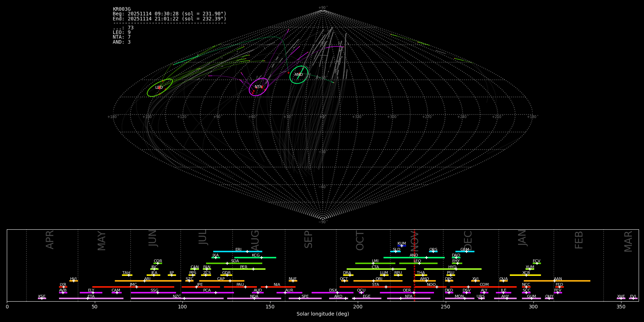Click the DRA shower label in timeline
This screenshot has height=322, width=644.
[x=347, y=273]
